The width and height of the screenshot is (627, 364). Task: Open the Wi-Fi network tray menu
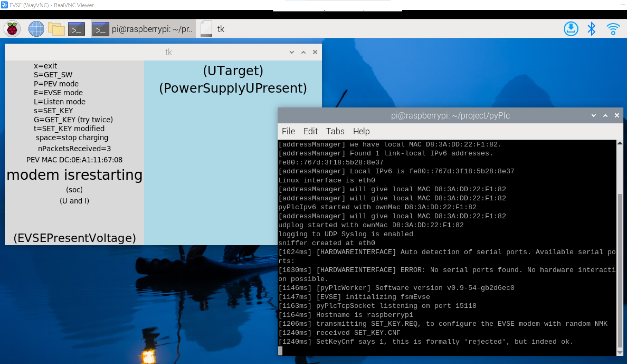click(x=613, y=29)
